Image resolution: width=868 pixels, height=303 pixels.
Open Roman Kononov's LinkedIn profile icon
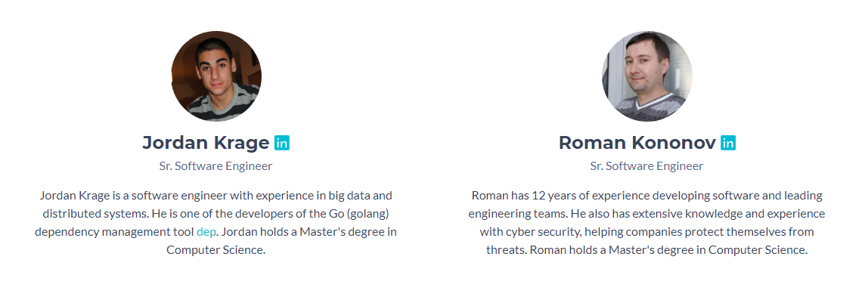(728, 143)
